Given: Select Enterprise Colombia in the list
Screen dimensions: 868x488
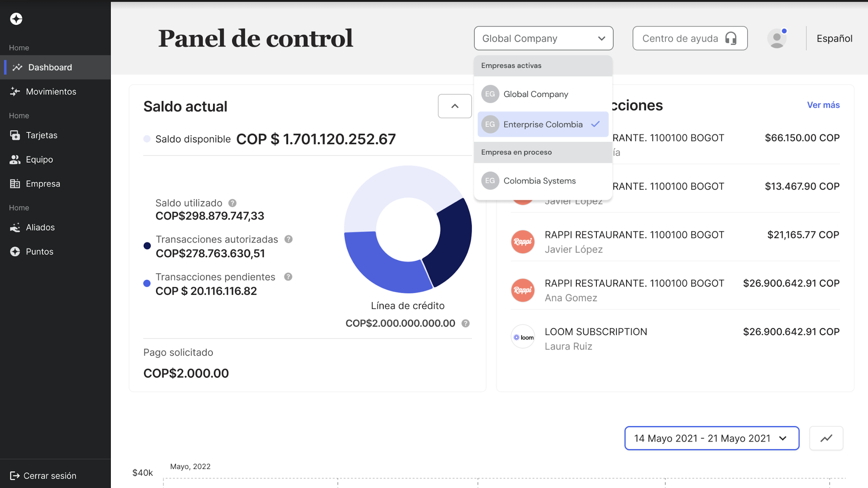Looking at the screenshot, I should pos(543,124).
